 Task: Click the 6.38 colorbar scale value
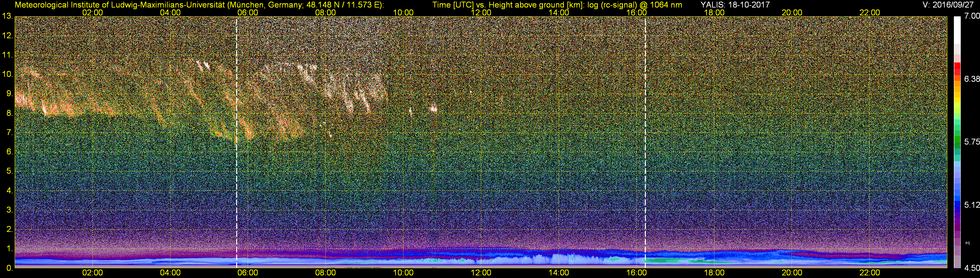tap(972, 79)
